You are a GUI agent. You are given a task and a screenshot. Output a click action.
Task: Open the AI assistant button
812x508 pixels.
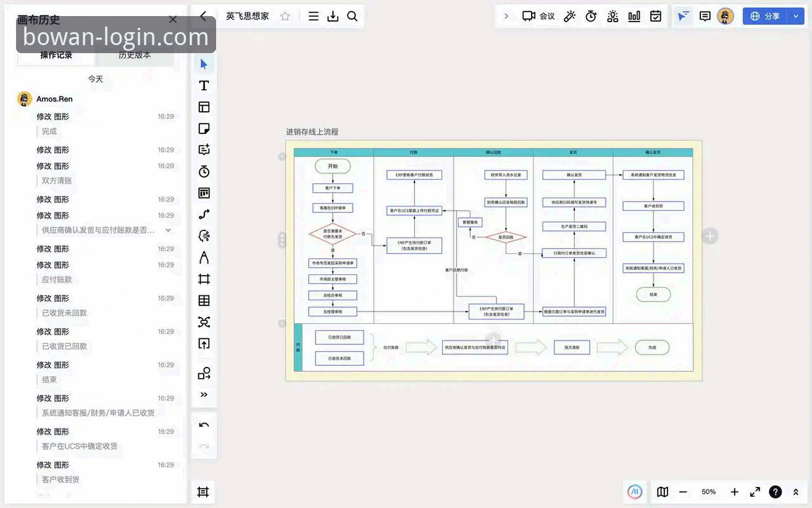click(634, 492)
